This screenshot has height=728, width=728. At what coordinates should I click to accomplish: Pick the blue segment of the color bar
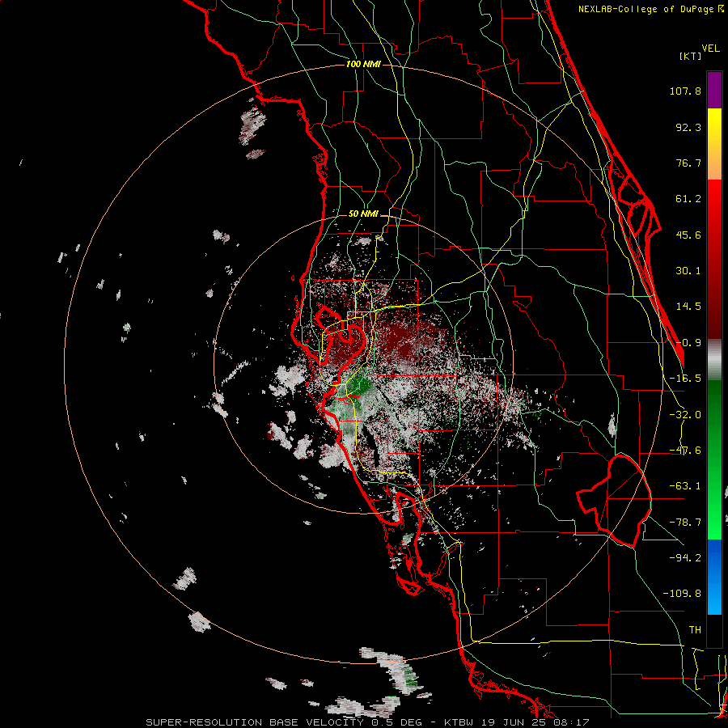pyautogui.click(x=714, y=577)
